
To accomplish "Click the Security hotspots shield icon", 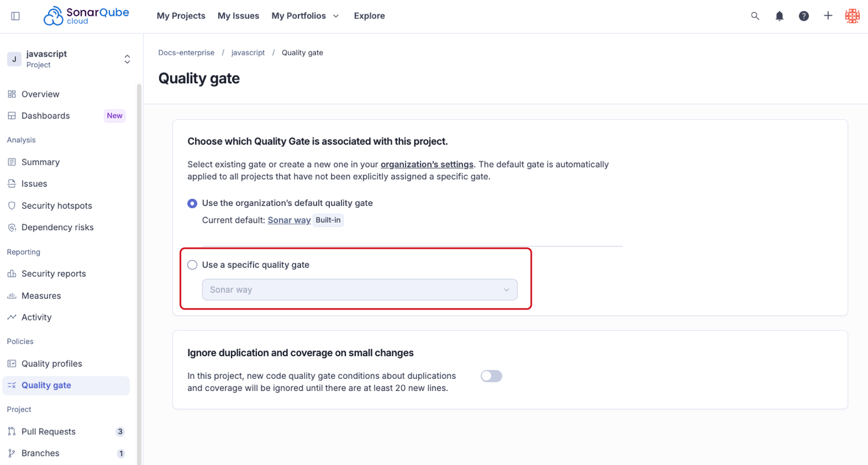I will click(x=12, y=206).
